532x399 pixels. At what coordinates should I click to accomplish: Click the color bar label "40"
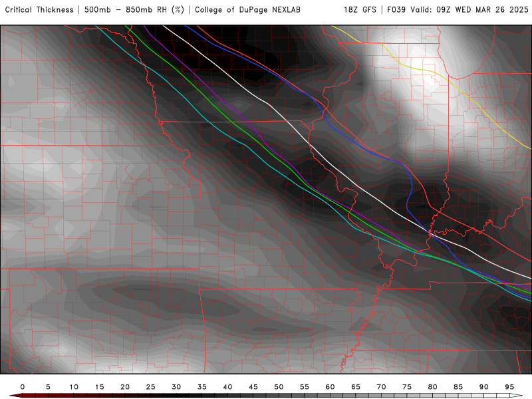[227, 387]
